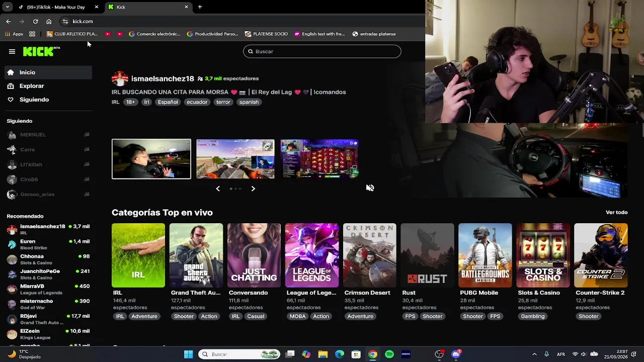Open Siguiendo in the sidebar
Screen dimensions: 644x362
tap(49, 100)
